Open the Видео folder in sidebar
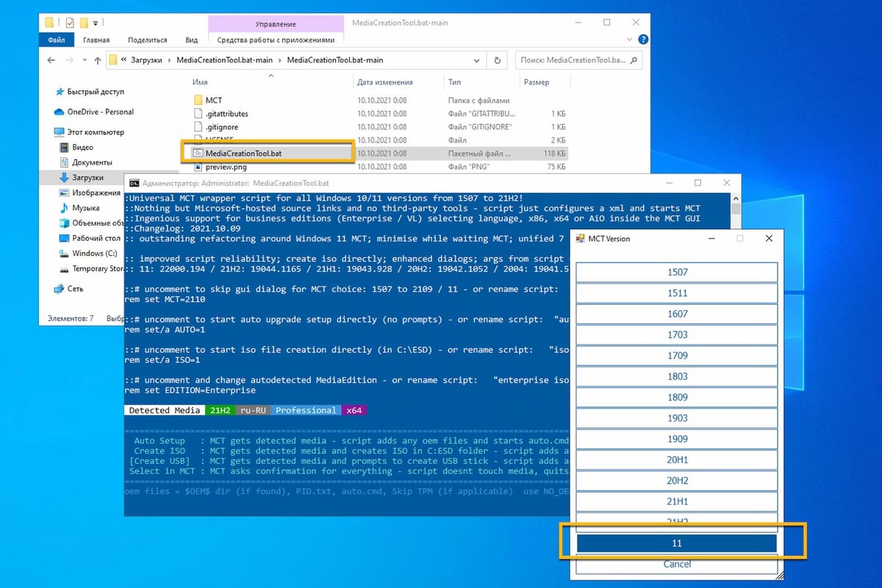Image resolution: width=882 pixels, height=588 pixels. click(x=82, y=147)
